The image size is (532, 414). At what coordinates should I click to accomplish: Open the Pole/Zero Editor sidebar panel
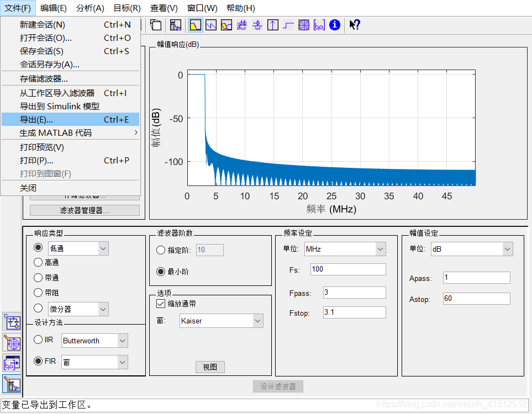[12, 342]
